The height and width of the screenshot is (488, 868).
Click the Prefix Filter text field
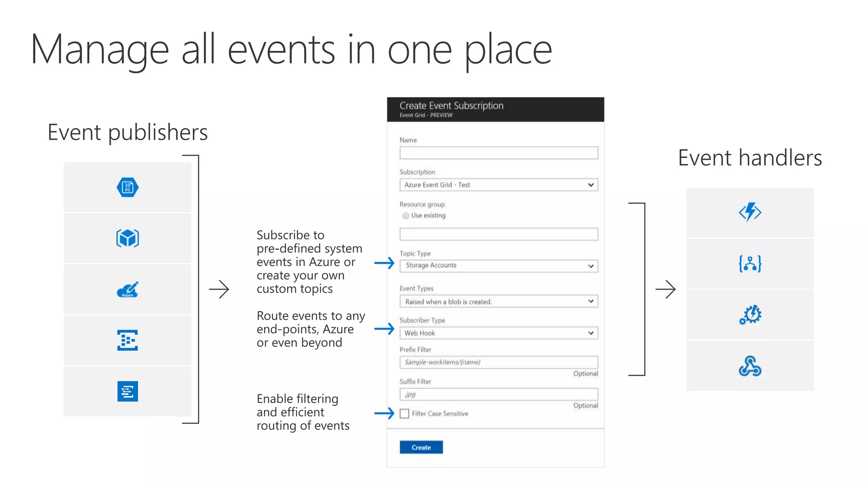click(x=498, y=362)
